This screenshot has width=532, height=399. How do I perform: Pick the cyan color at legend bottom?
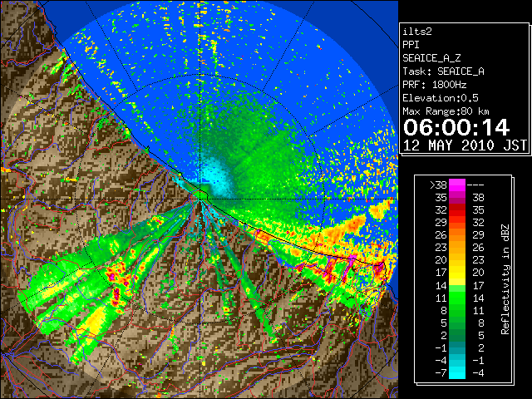point(457,373)
